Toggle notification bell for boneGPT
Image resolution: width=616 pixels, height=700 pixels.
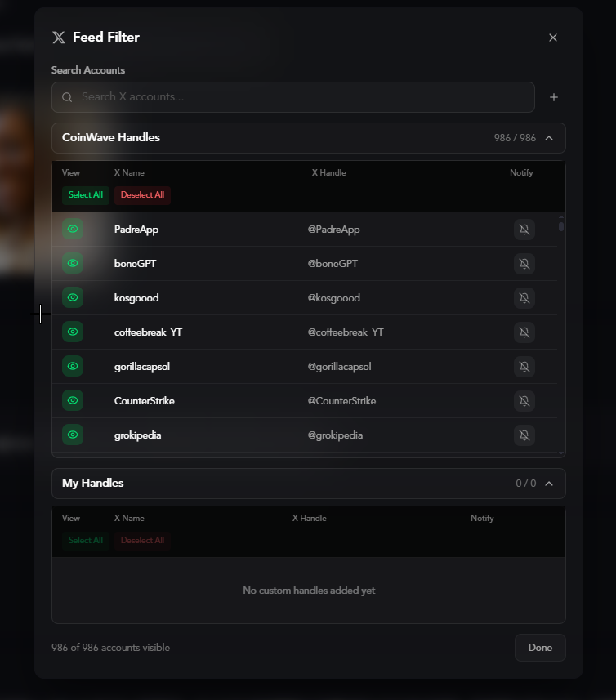point(524,264)
